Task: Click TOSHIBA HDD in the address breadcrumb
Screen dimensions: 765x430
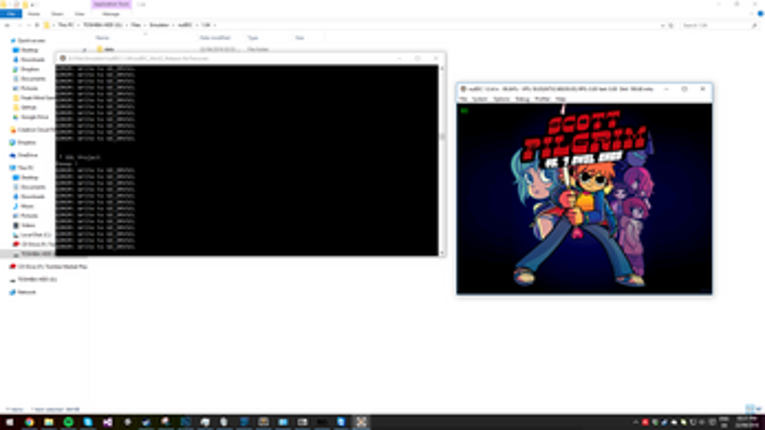Action: [x=102, y=25]
